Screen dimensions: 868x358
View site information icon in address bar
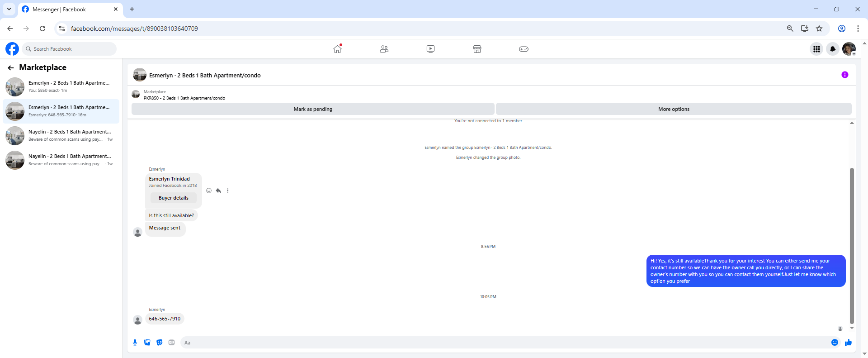[62, 29]
